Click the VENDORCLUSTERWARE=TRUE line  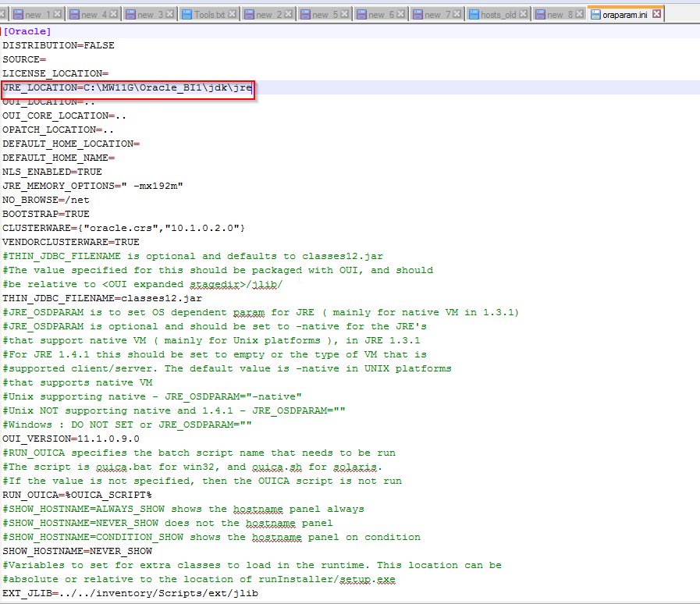click(x=71, y=243)
